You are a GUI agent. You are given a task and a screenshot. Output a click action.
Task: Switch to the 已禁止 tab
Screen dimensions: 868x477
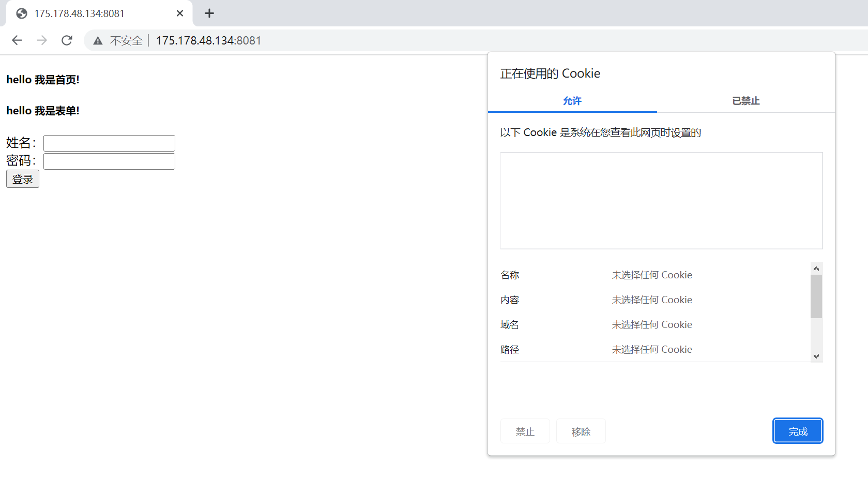pyautogui.click(x=746, y=101)
